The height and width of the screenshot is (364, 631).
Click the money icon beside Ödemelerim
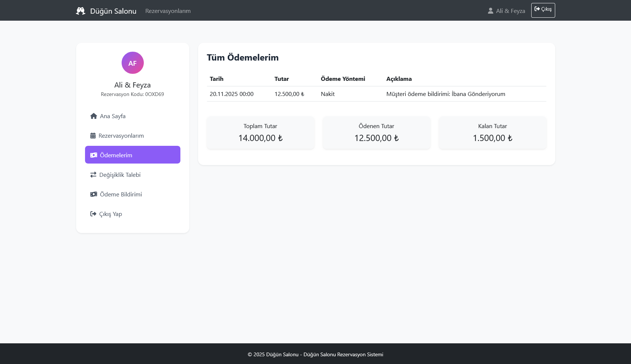coord(94,155)
